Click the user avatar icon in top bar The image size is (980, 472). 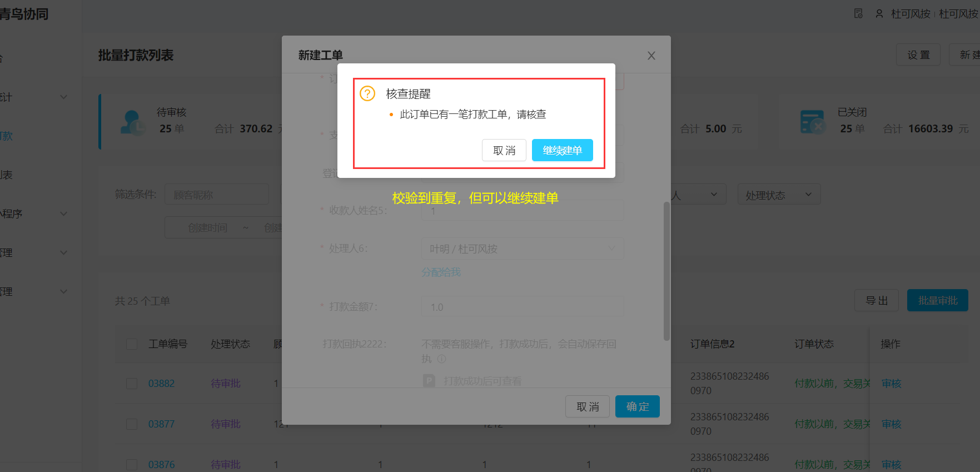tap(879, 13)
